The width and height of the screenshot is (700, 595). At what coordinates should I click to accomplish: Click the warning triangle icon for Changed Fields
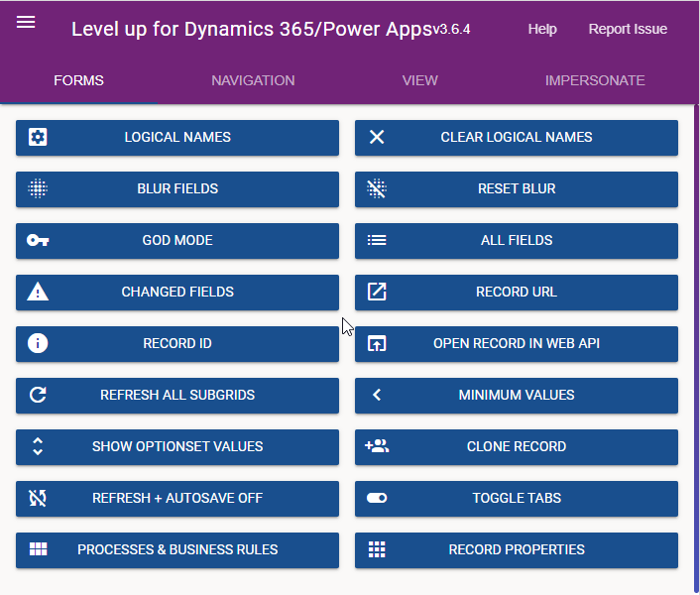(x=38, y=292)
